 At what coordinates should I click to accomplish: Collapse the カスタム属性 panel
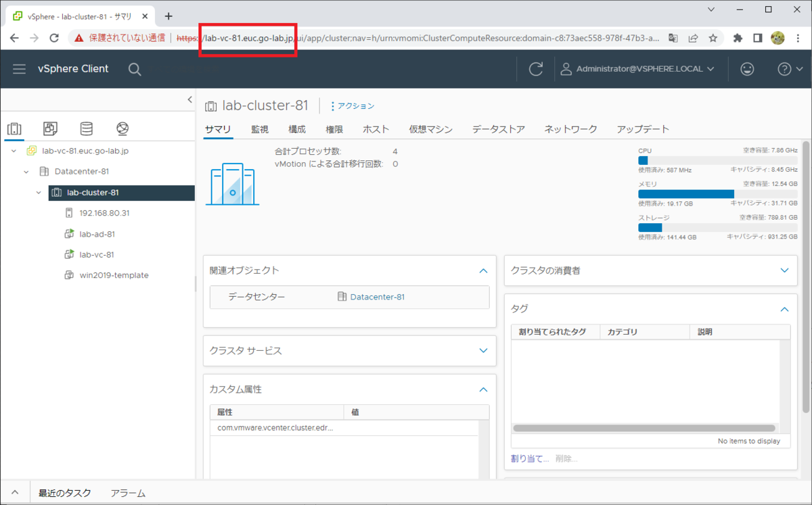click(x=483, y=389)
